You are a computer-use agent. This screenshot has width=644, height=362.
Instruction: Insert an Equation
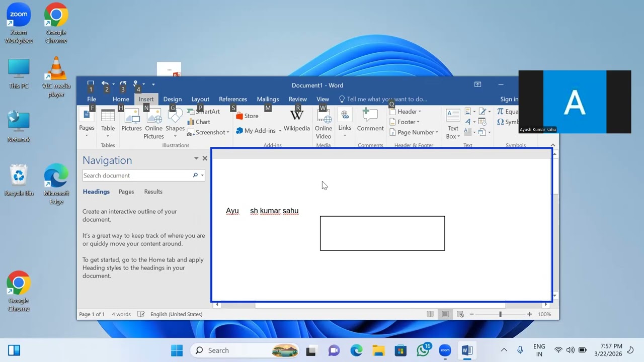(507, 112)
